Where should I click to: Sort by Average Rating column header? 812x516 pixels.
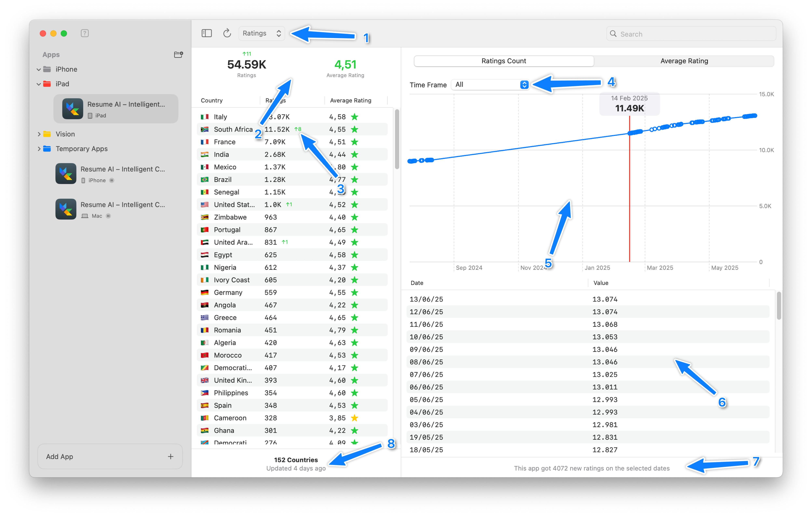click(x=350, y=100)
